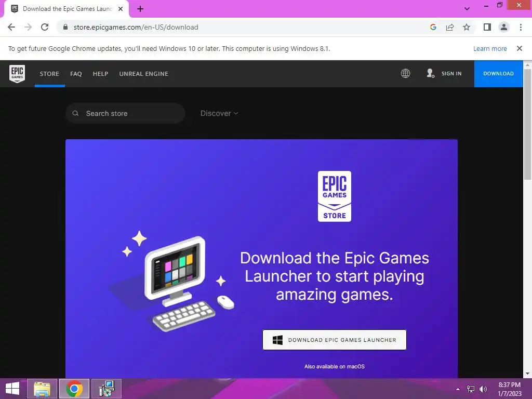Screen dimensions: 532x399
Task: Open the Chrome side panel icon
Action: coord(487,27)
